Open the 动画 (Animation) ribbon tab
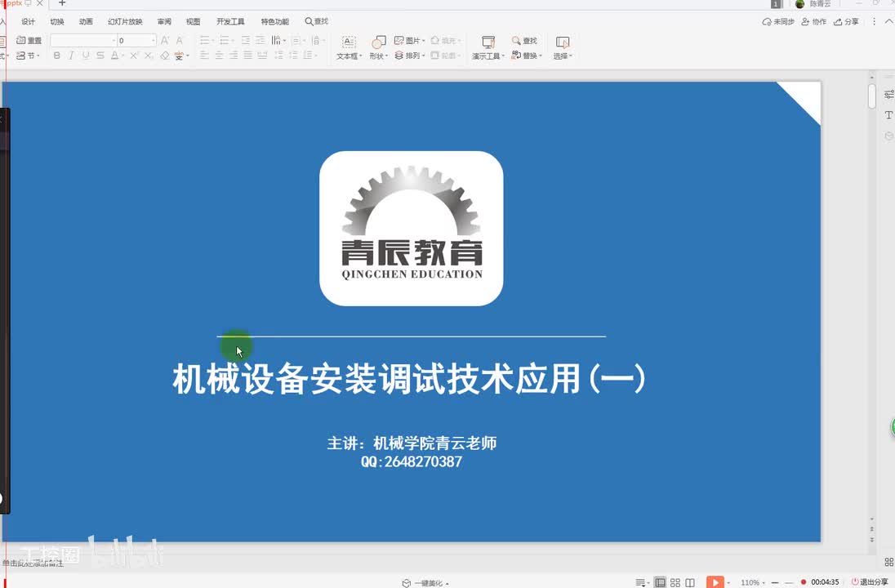Image resolution: width=895 pixels, height=588 pixels. tap(86, 22)
